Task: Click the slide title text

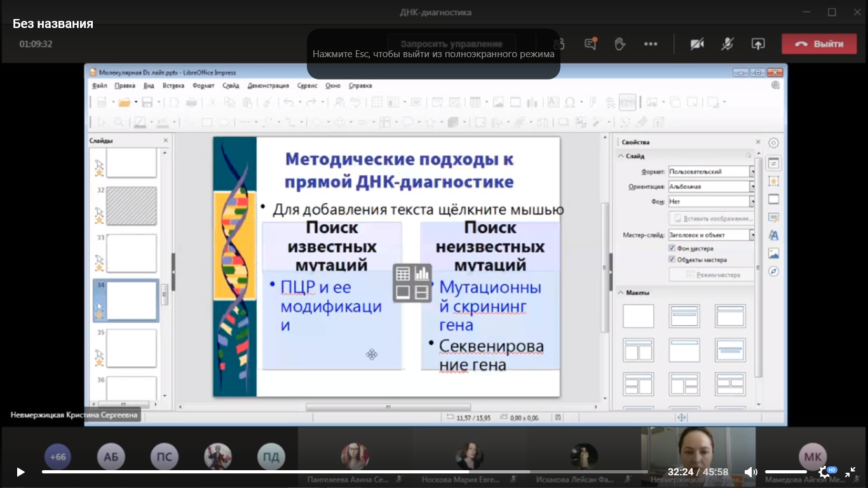Action: (399, 170)
